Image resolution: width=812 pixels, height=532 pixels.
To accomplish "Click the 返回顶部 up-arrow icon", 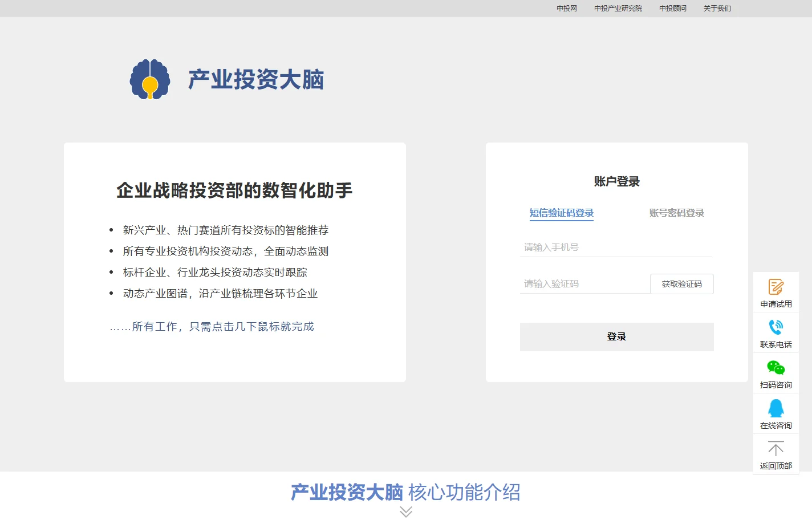I will (x=776, y=449).
